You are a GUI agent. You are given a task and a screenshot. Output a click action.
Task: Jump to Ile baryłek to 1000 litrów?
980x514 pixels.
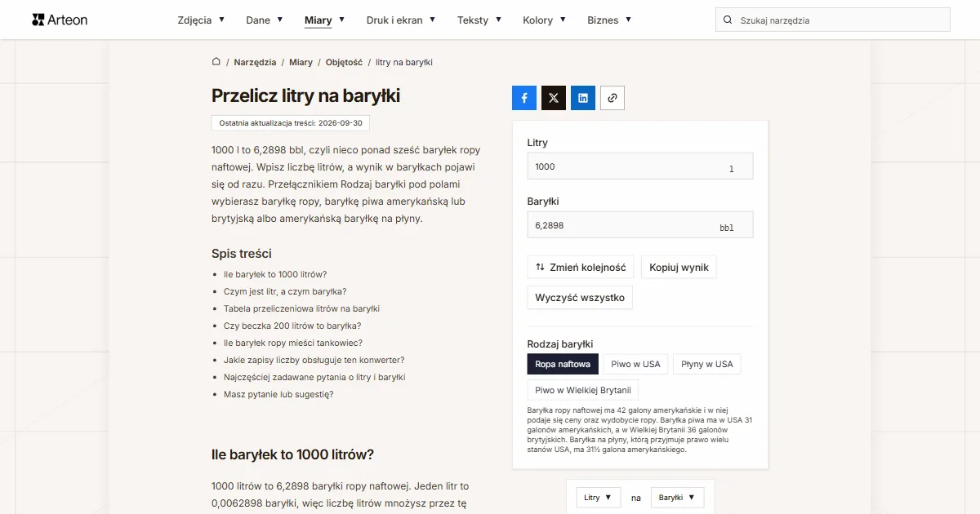(275, 274)
